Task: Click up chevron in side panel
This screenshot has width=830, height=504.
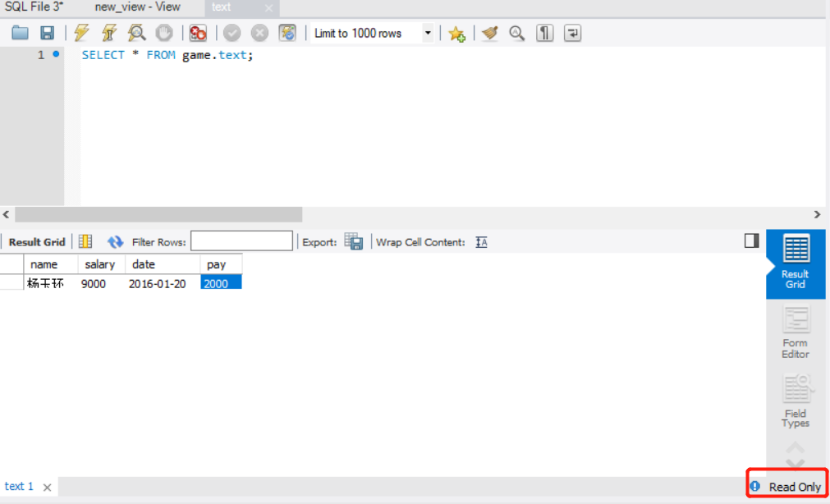Action: [x=795, y=448]
